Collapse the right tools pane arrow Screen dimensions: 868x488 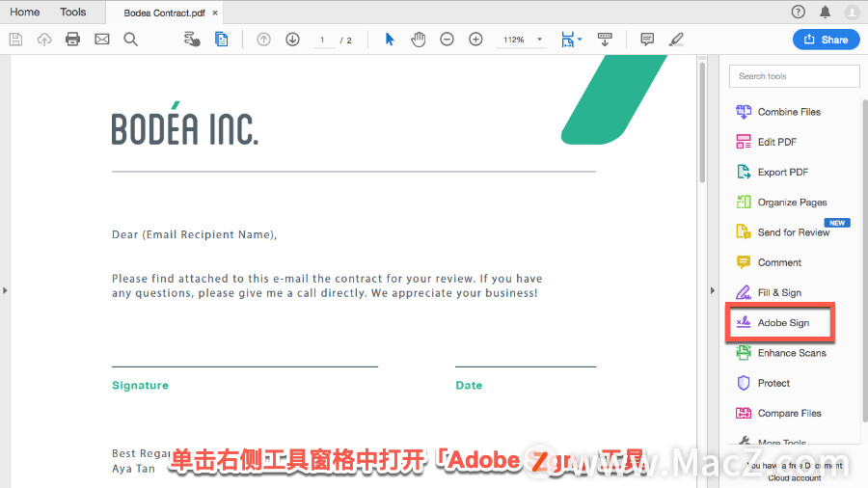713,290
